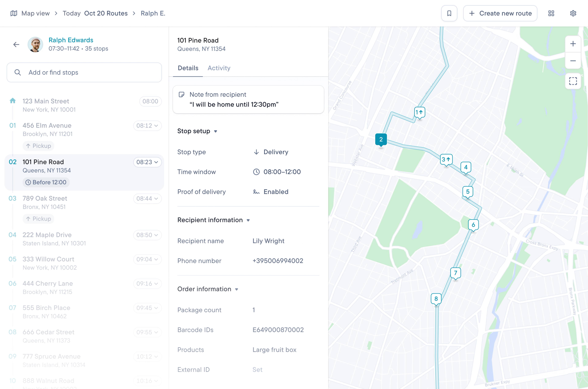Image resolution: width=588 pixels, height=389 pixels.
Task: Open Oct 20 Routes breadcrumb
Action: coord(106,13)
